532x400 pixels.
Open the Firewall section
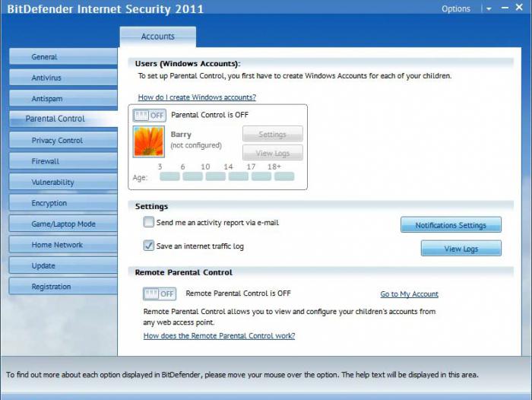[x=63, y=161]
